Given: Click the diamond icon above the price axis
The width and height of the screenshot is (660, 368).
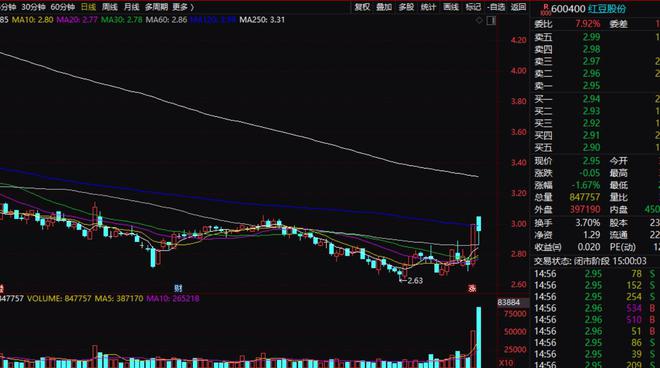Looking at the screenshot, I should point(479,20).
